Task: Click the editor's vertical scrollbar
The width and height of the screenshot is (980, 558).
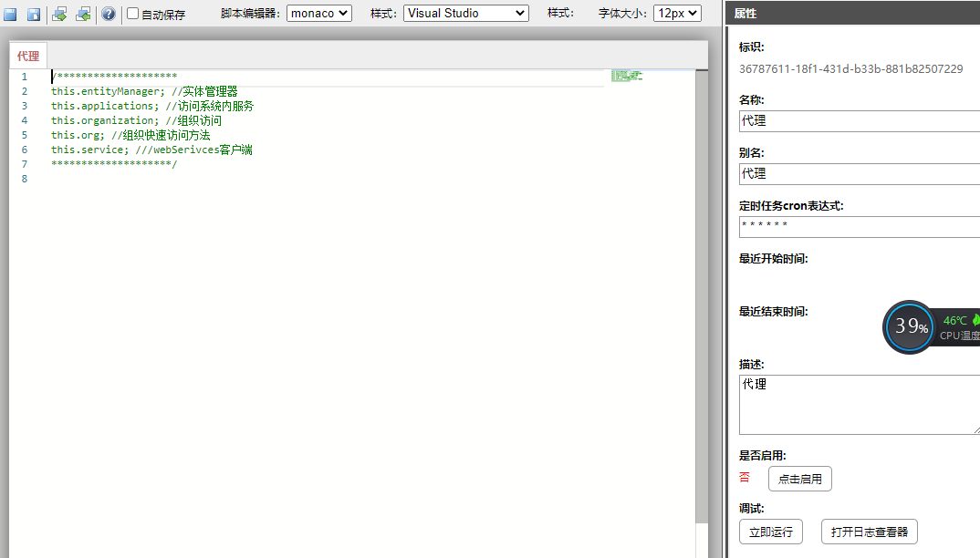Action: [702, 274]
